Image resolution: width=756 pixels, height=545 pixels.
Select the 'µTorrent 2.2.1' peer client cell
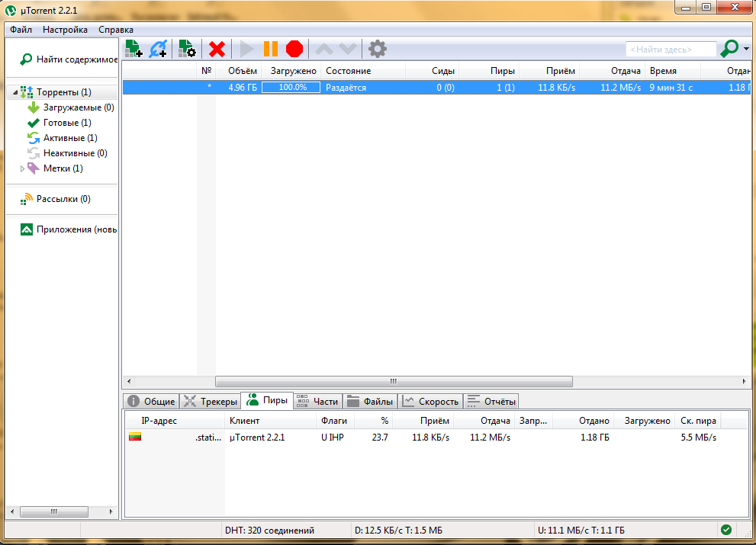click(x=257, y=438)
